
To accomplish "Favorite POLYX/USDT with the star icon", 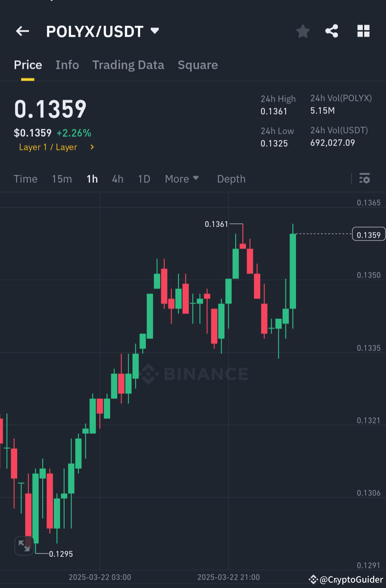I will point(303,31).
